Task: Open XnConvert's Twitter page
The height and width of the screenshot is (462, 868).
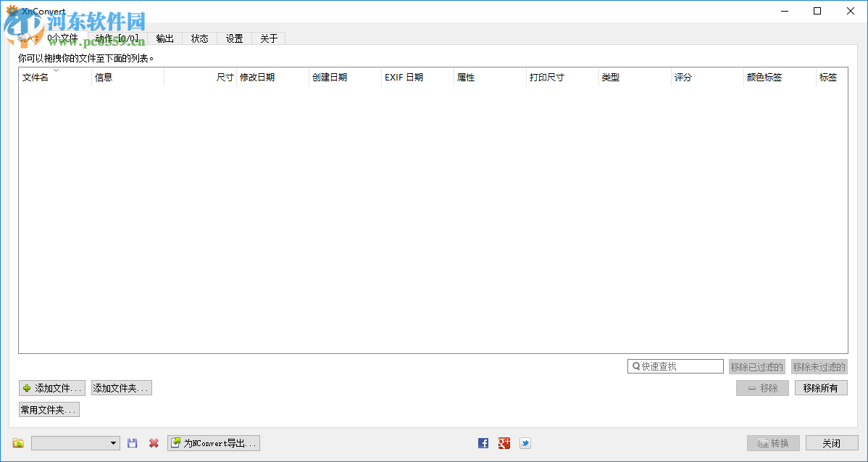Action: click(x=525, y=442)
